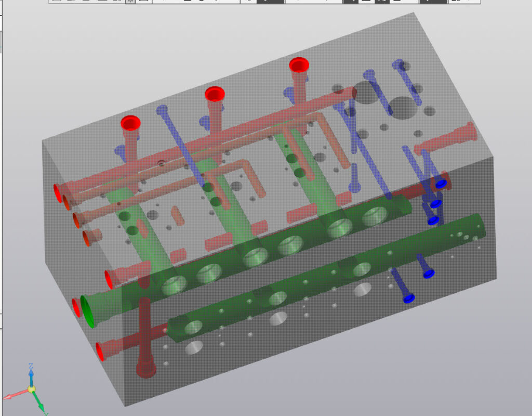The width and height of the screenshot is (532, 416).
Task: Select the topmost red port on the left face
Action: pyautogui.click(x=58, y=192)
